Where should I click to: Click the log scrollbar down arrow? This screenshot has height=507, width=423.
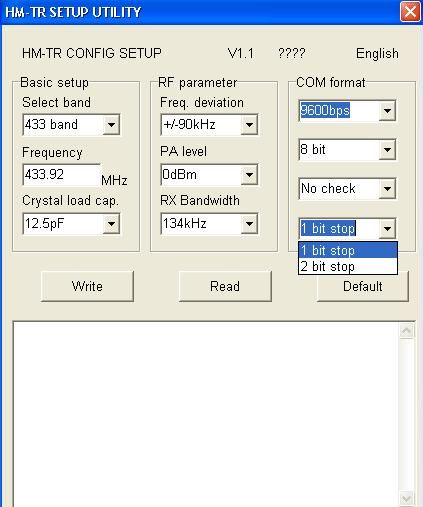[407, 499]
